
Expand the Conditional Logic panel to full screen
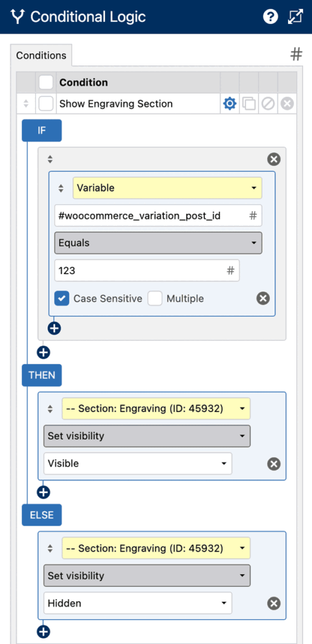295,17
